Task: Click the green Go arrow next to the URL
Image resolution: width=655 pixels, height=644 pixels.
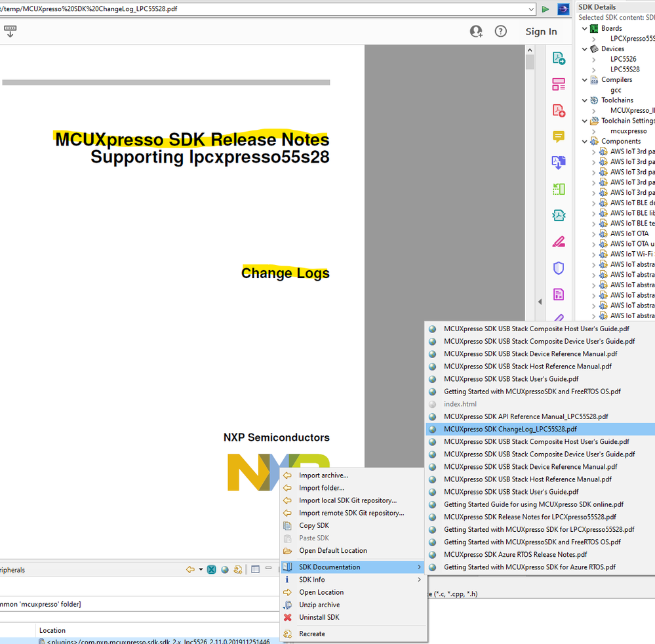Action: (x=545, y=9)
